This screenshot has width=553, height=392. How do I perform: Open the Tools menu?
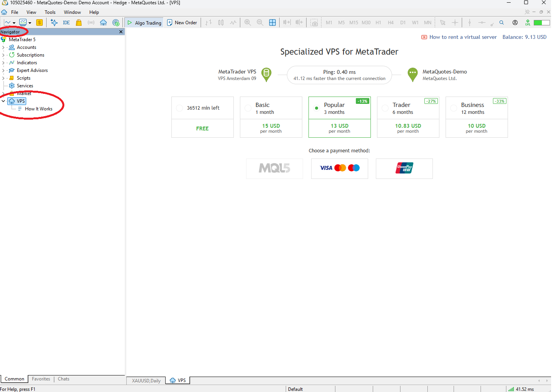(50, 12)
